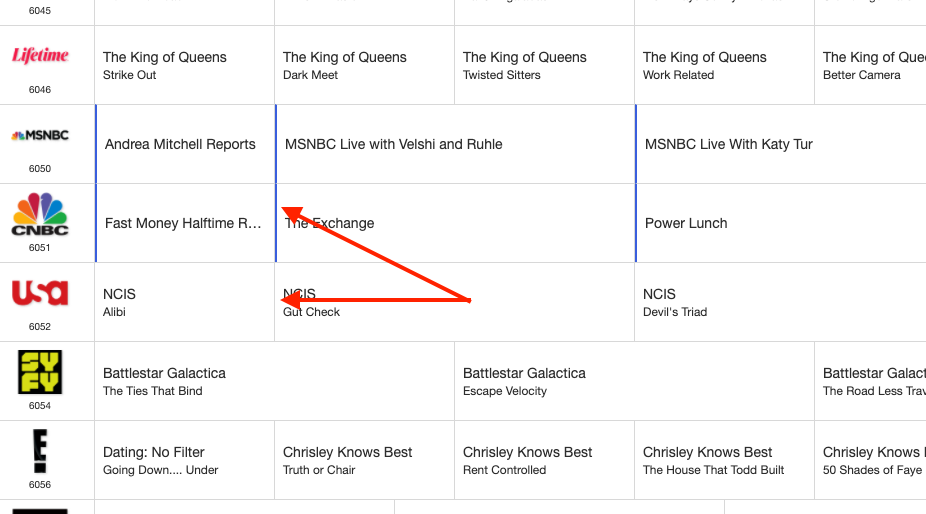This screenshot has height=514, width=926.
Task: Open the CNBC peacock channel logo
Action: (x=40, y=214)
